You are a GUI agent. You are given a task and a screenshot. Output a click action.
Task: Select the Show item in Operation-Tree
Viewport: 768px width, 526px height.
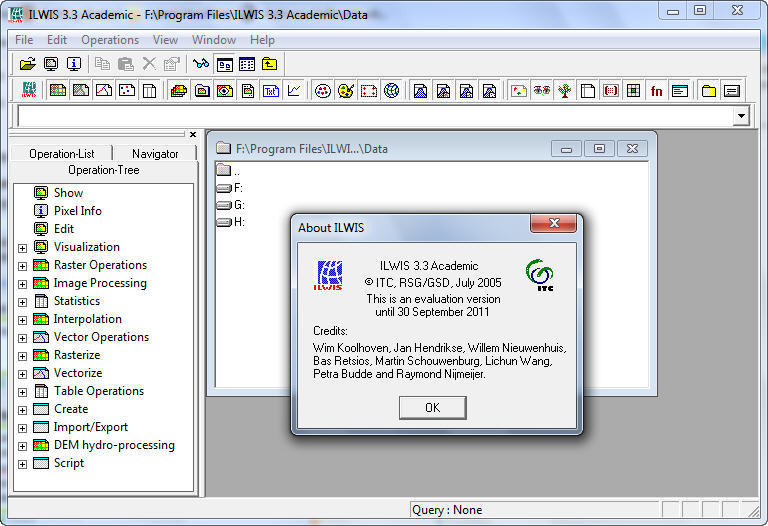click(68, 193)
